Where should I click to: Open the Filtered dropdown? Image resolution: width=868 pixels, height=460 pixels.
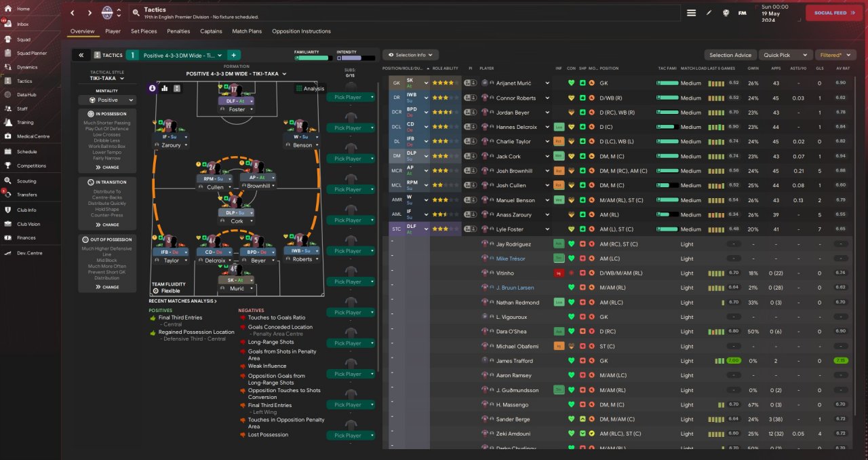pos(834,55)
